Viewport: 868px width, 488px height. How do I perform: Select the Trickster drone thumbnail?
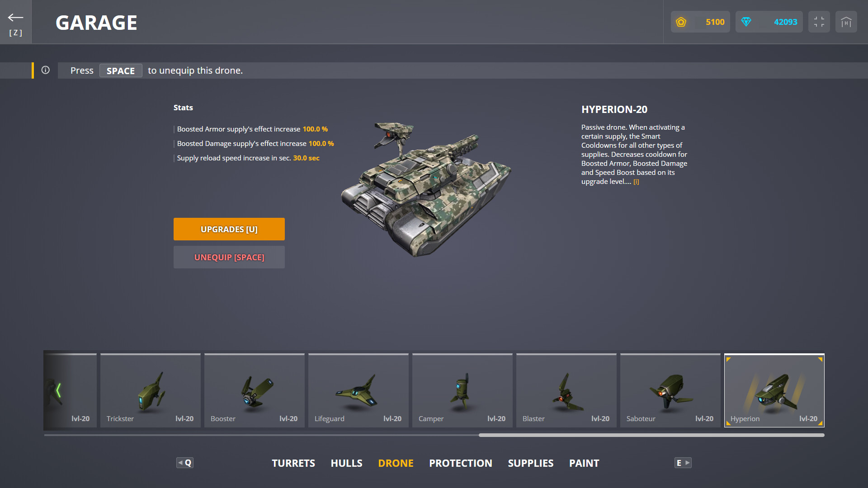[150, 390]
